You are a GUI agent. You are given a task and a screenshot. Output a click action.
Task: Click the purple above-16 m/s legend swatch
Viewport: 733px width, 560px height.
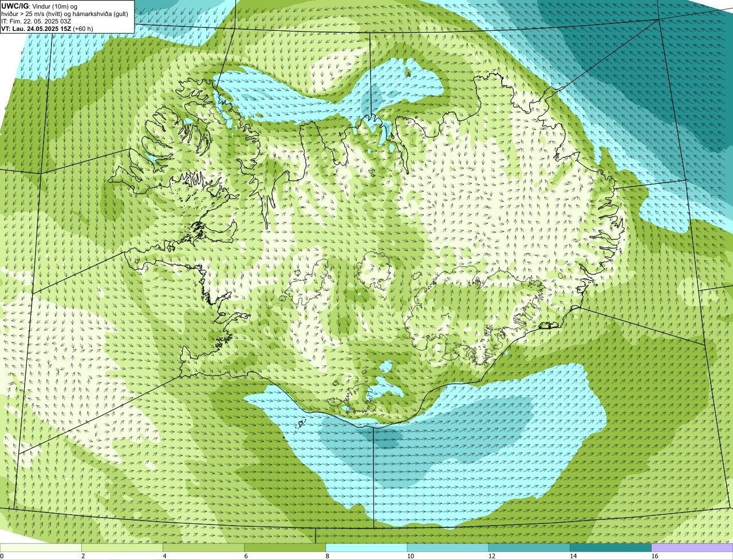(692, 548)
